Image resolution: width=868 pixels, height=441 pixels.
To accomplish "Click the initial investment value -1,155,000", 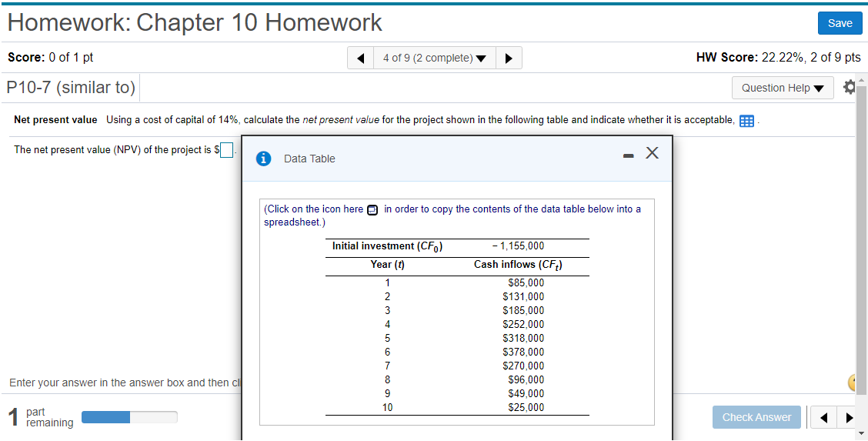I will point(518,246).
